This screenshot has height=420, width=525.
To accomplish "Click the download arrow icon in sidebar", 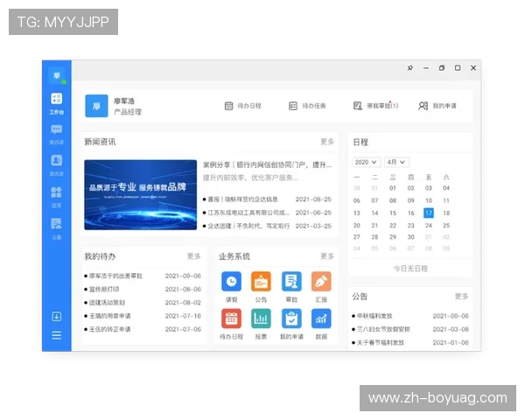I will [x=57, y=317].
